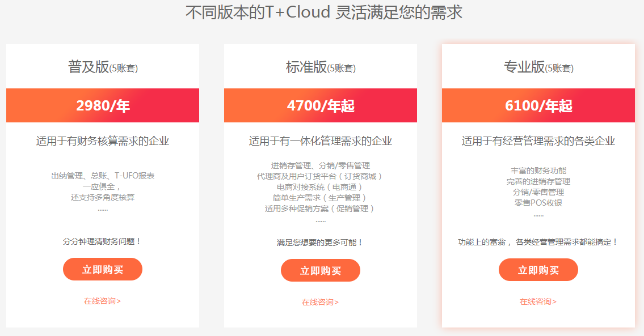Click 电商对接系统（电商通） feature line
The image size is (644, 336).
(x=321, y=187)
